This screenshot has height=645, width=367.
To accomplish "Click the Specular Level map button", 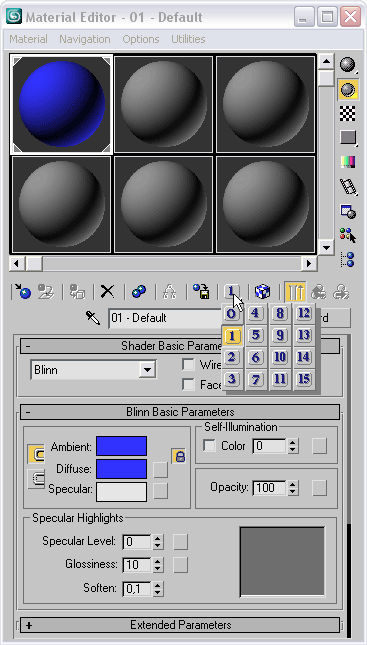I will click(x=180, y=542).
